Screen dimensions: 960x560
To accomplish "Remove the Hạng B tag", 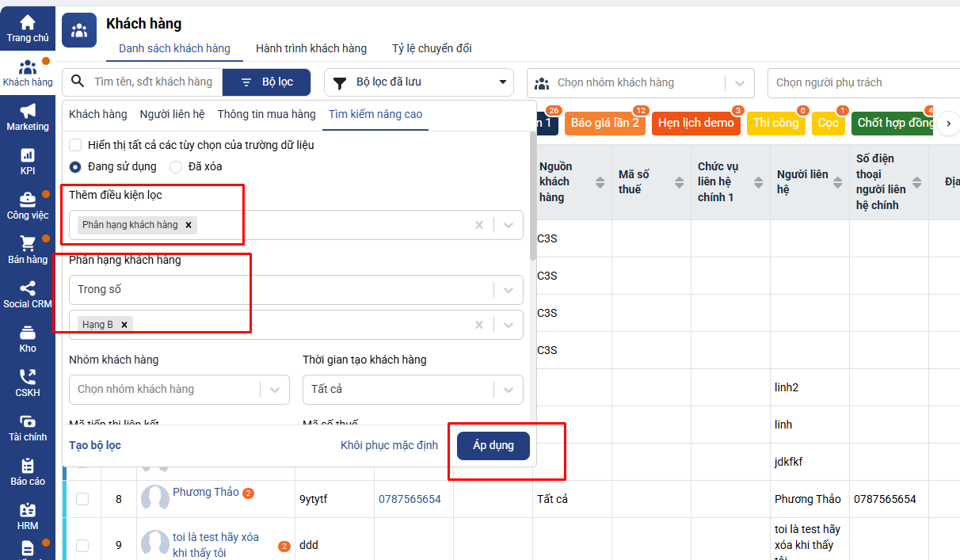I will [124, 325].
